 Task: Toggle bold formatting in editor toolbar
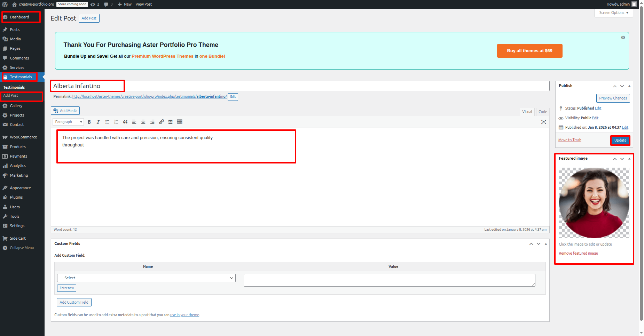tap(89, 122)
